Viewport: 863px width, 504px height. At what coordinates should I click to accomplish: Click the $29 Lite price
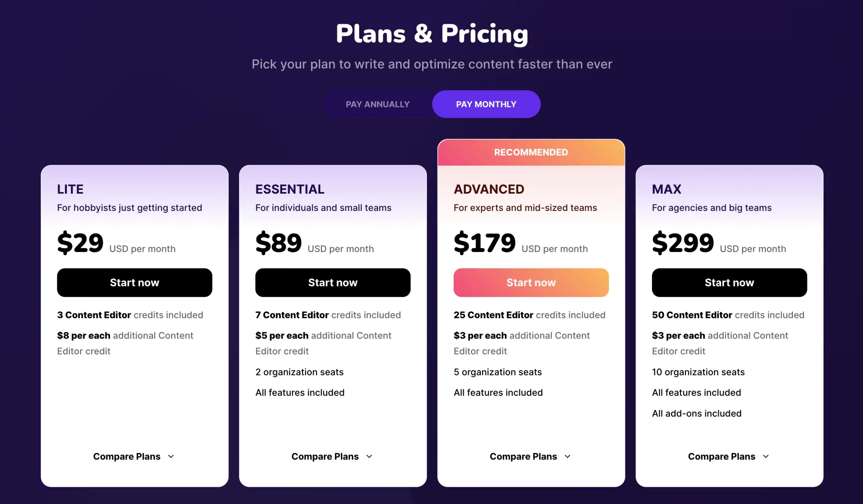tap(81, 243)
